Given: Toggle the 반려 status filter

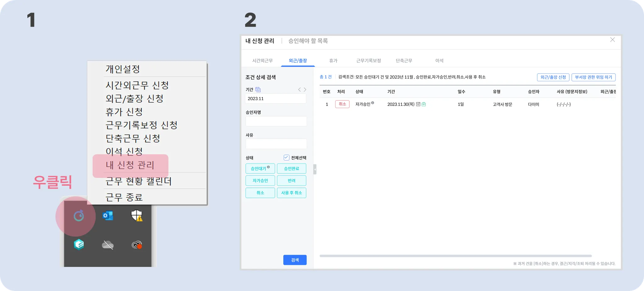Looking at the screenshot, I should (x=291, y=180).
